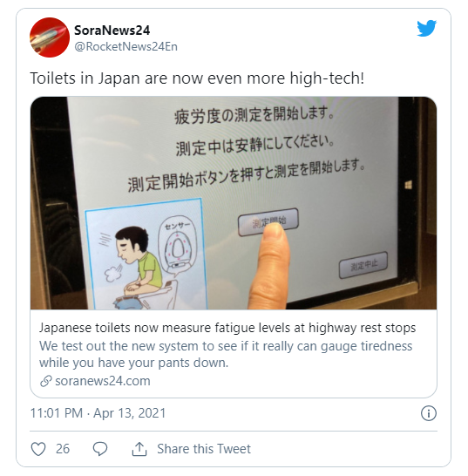
Task: Open the tweet info circle icon
Action: [x=429, y=413]
